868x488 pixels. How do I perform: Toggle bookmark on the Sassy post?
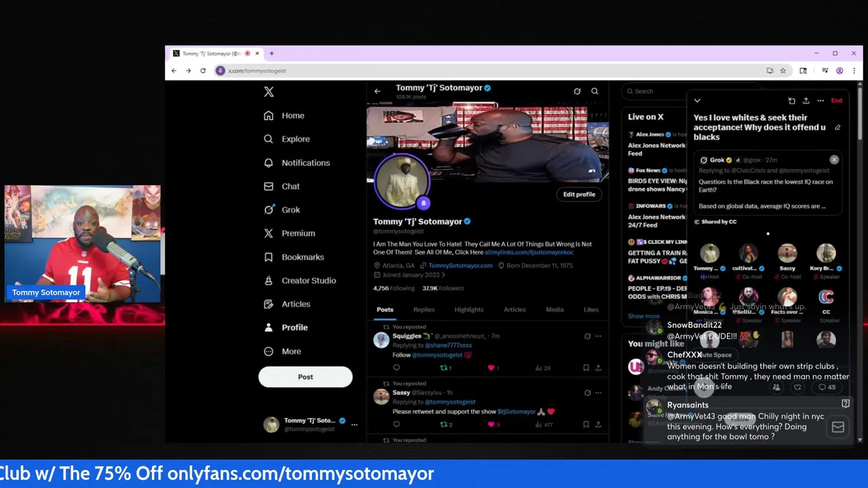point(586,425)
